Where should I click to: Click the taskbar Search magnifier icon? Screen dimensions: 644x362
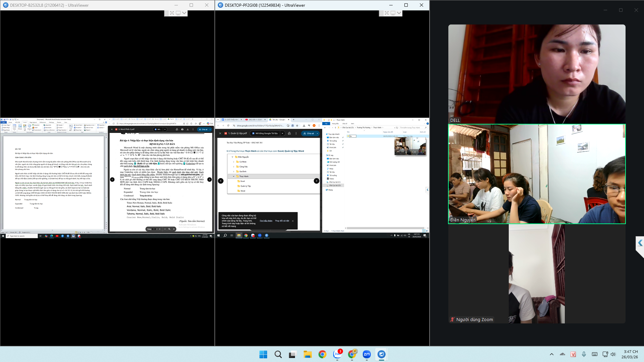[x=278, y=354]
